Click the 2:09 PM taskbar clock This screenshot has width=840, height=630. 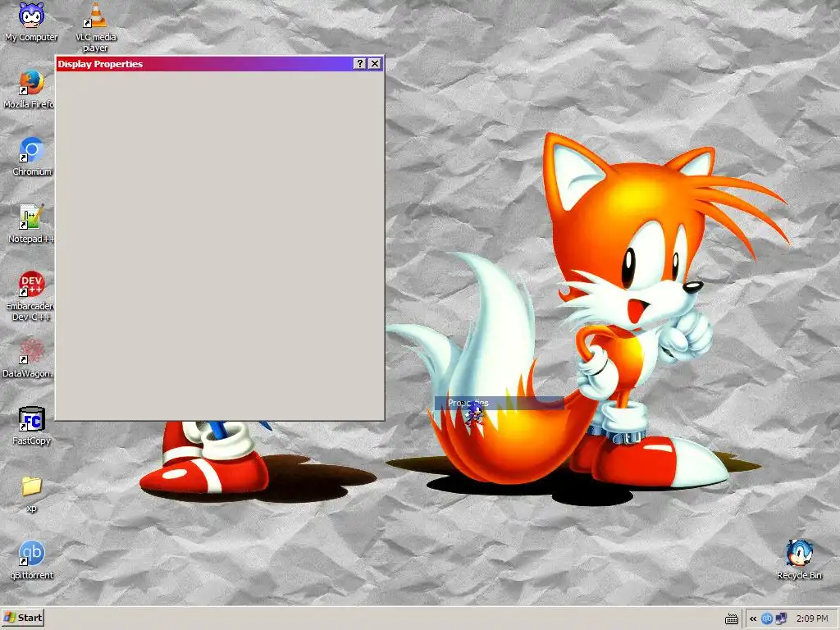812,619
